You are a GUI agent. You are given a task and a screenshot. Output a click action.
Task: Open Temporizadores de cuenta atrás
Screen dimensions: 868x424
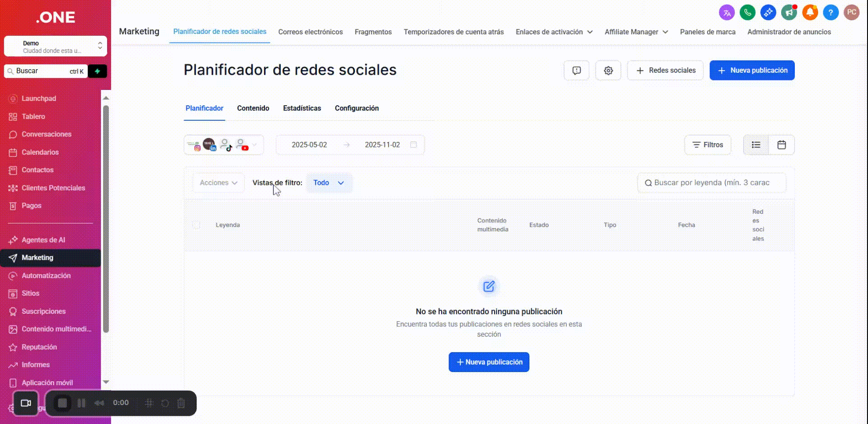point(454,32)
